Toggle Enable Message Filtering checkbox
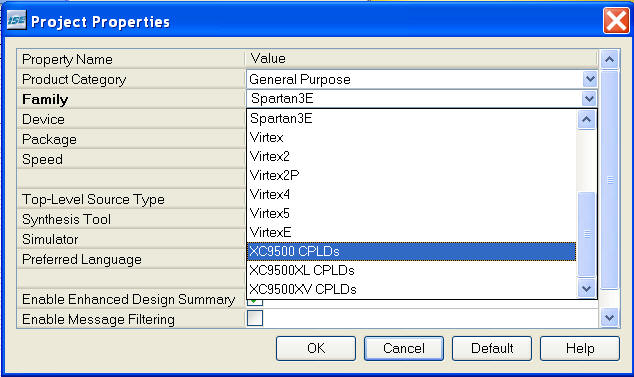634x377 pixels. click(255, 318)
